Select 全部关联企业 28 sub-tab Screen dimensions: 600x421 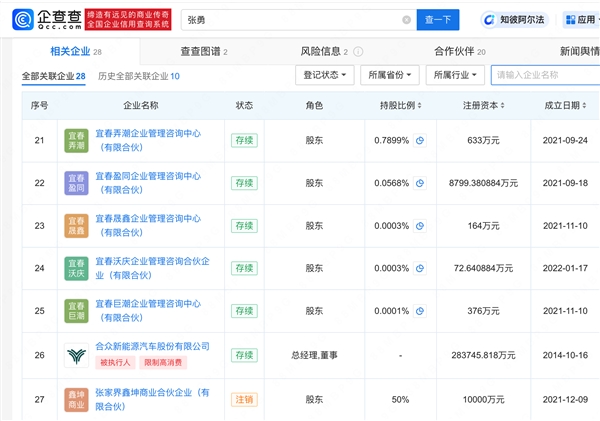click(x=54, y=76)
